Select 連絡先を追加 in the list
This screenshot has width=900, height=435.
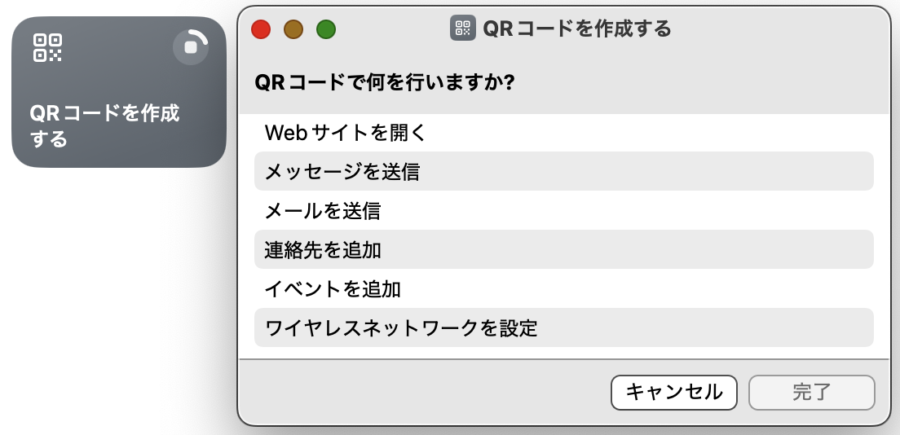(322, 250)
